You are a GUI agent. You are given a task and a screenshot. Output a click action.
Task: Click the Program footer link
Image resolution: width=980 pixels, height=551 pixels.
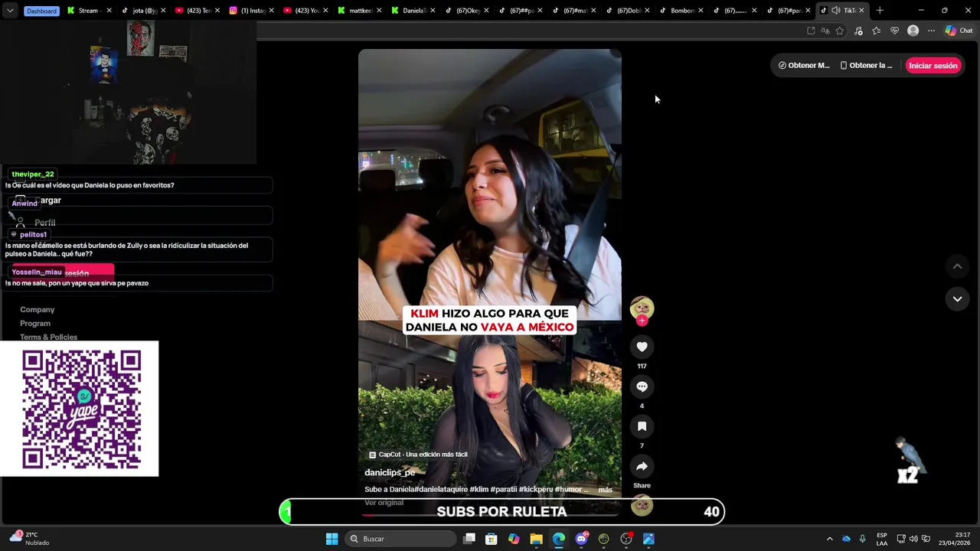(35, 324)
